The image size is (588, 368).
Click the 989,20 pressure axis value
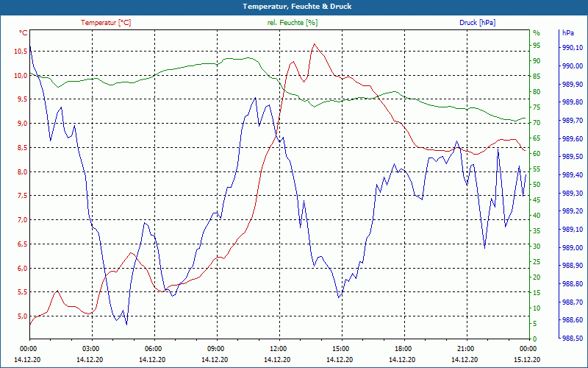click(573, 211)
